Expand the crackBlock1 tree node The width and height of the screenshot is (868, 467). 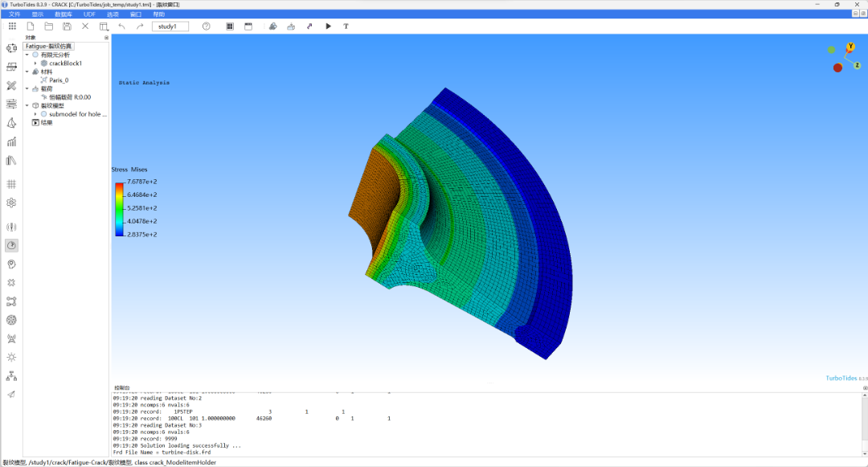point(35,63)
